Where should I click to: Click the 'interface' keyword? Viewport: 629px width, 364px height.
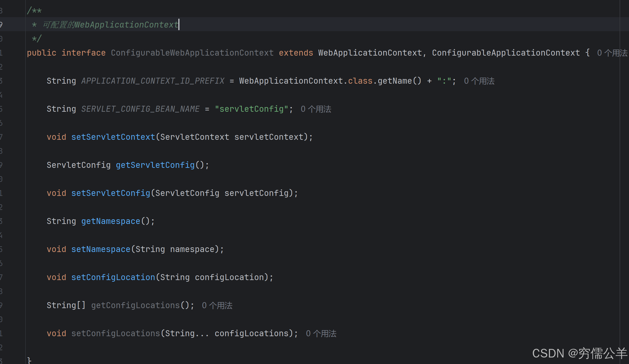coord(83,53)
